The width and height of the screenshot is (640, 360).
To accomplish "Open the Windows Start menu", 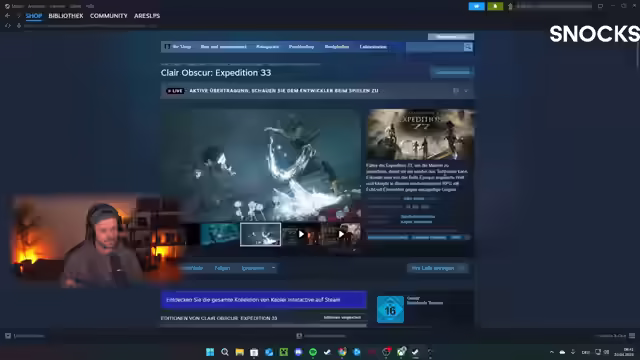I will pyautogui.click(x=210, y=352).
